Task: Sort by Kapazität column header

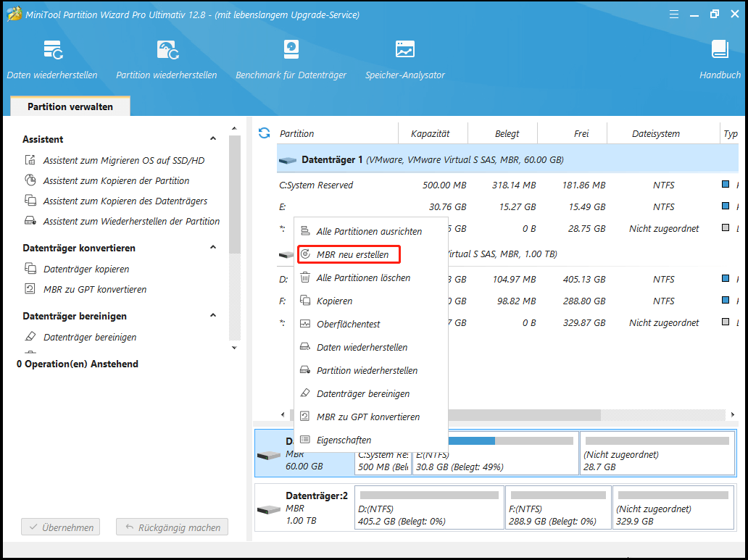Action: [433, 133]
